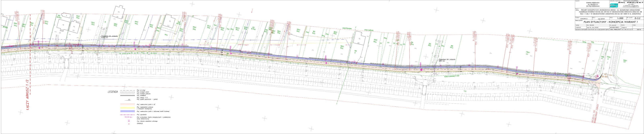The image size is (644, 134).
Task: Click the pink AC roadway surface swatch
Action: click(x=128, y=104)
